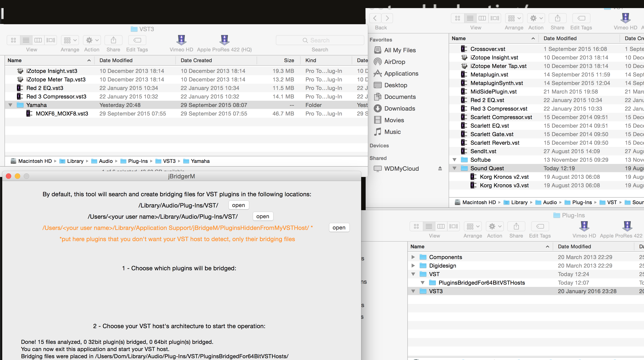Open user Library VST folder in jBridgerM
Image resolution: width=644 pixels, height=360 pixels.
(x=263, y=216)
